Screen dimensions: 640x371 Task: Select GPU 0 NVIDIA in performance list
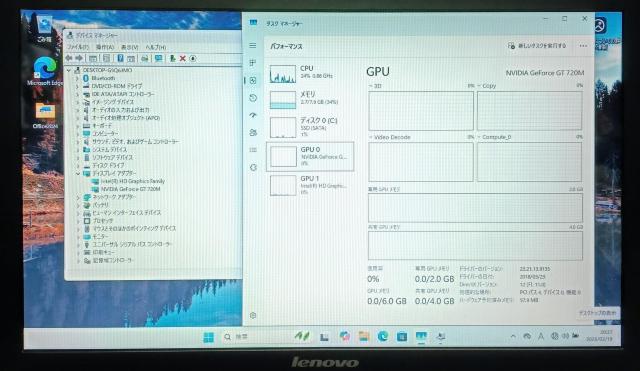[310, 156]
